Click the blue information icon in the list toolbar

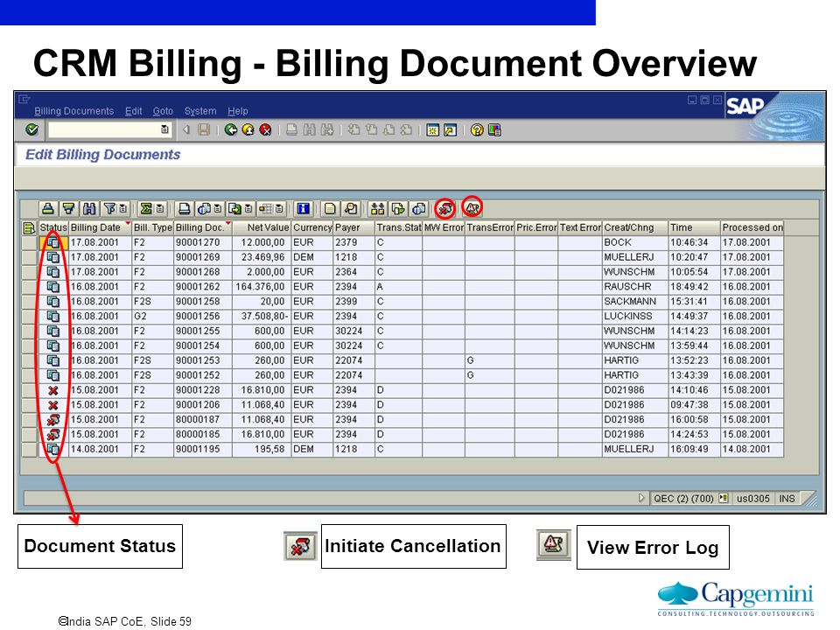pyautogui.click(x=304, y=208)
